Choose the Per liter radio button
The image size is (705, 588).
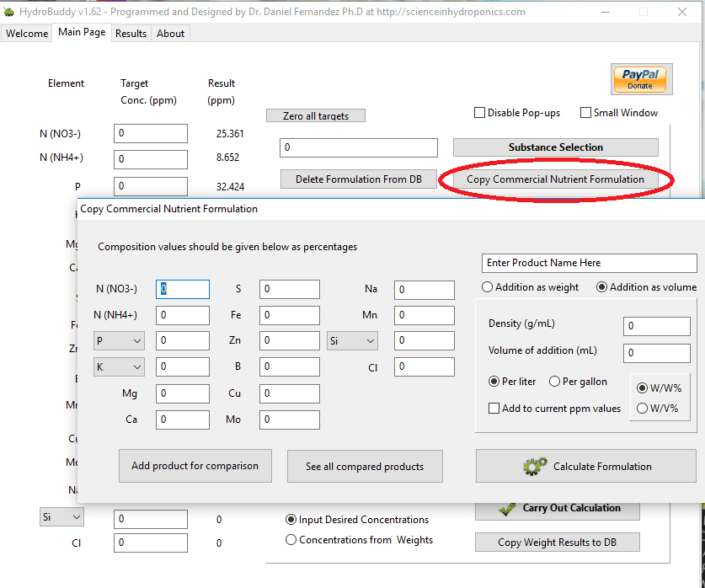point(494,382)
